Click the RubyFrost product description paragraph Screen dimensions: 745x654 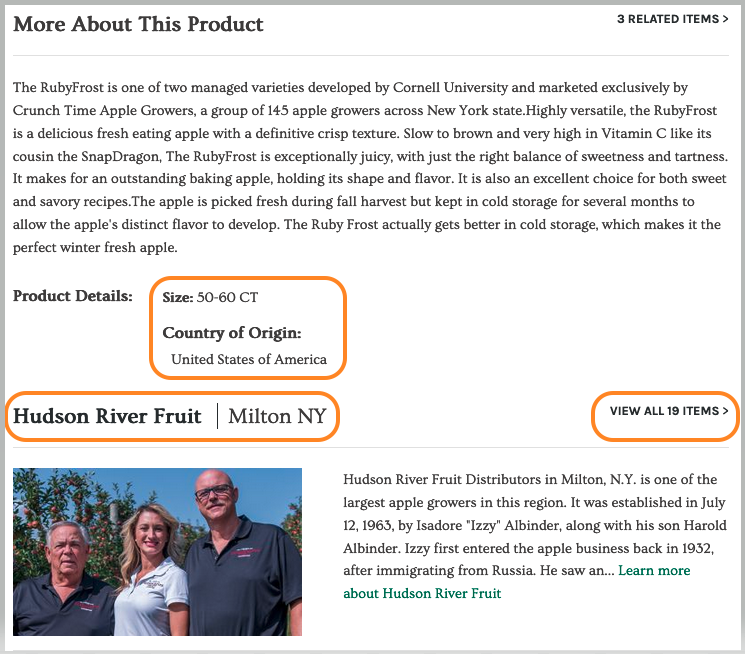pyautogui.click(x=370, y=167)
